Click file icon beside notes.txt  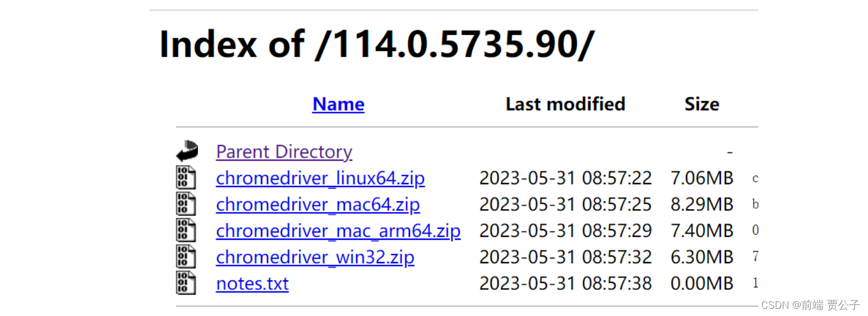186,283
